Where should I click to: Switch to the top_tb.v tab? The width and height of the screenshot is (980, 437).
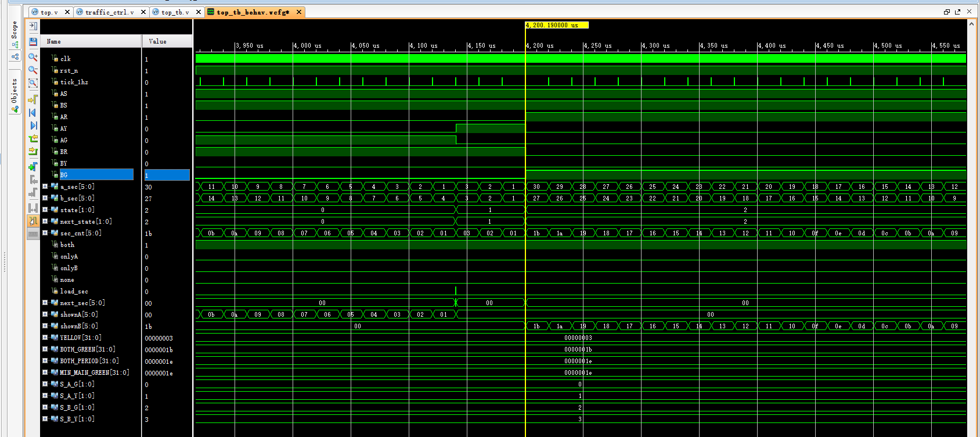[175, 12]
